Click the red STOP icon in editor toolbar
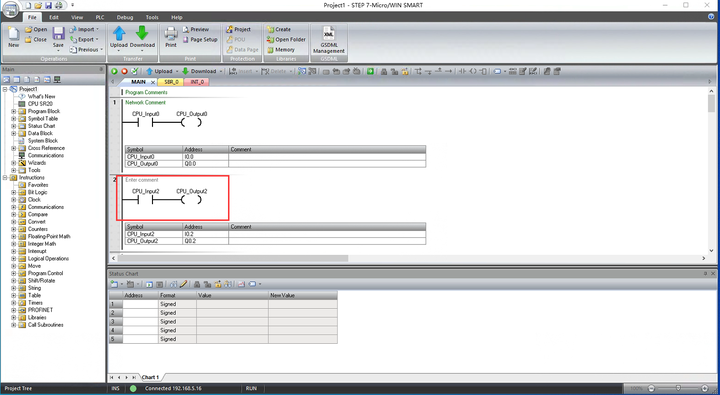The image size is (720, 395). 124,71
